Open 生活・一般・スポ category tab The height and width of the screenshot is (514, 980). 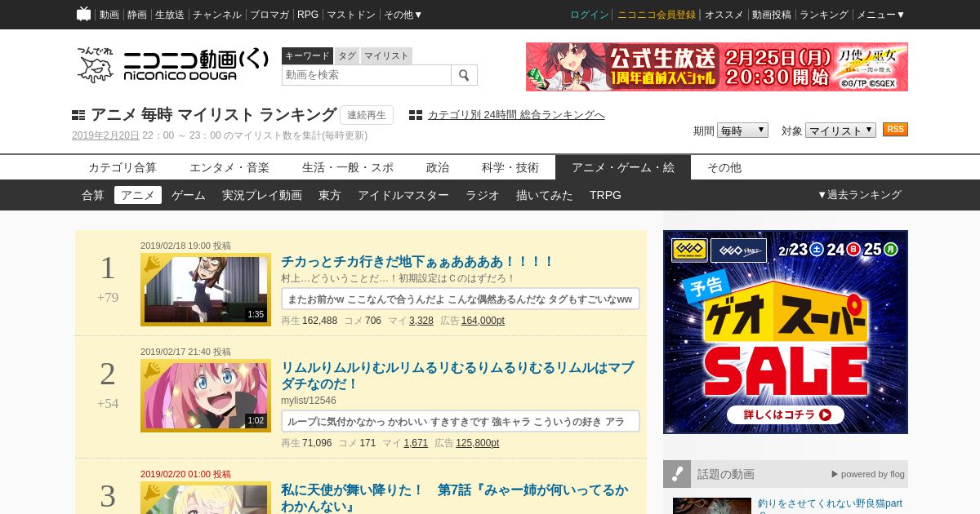pos(348,167)
